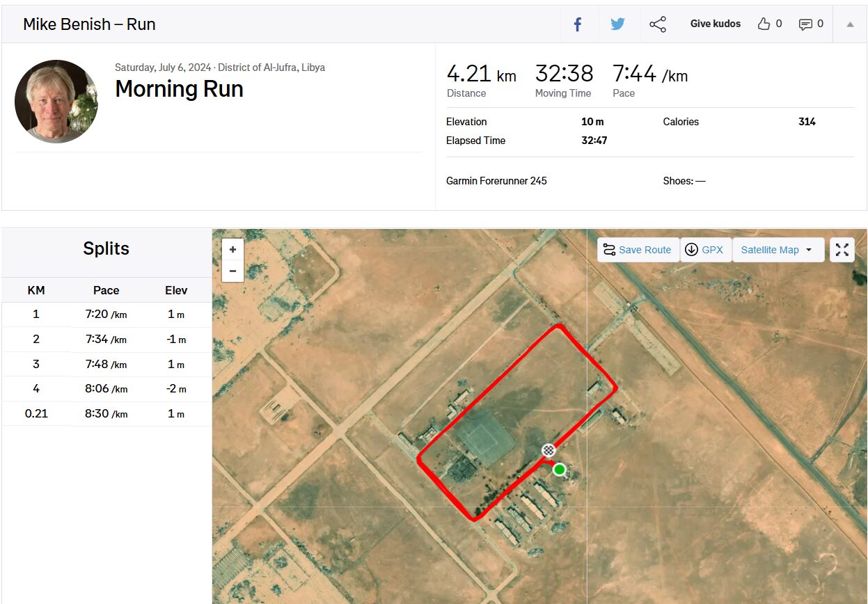
Task: Share the run on Facebook
Action: 578,24
